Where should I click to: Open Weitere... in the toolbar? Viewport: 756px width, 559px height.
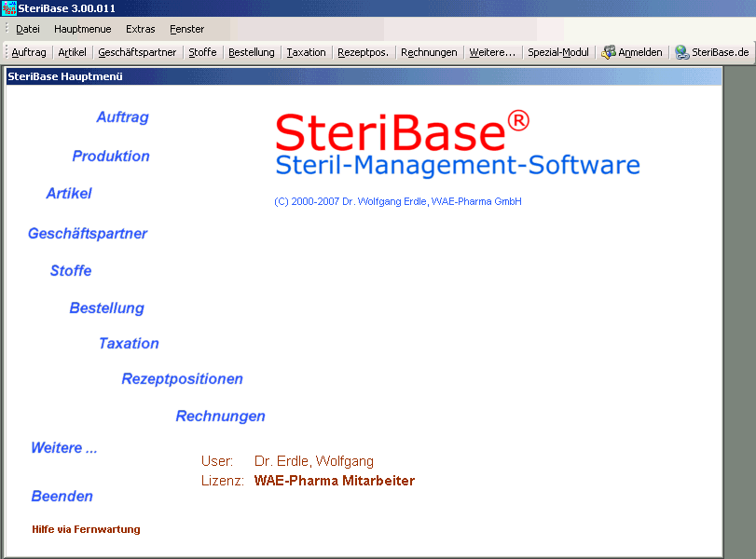(x=492, y=52)
